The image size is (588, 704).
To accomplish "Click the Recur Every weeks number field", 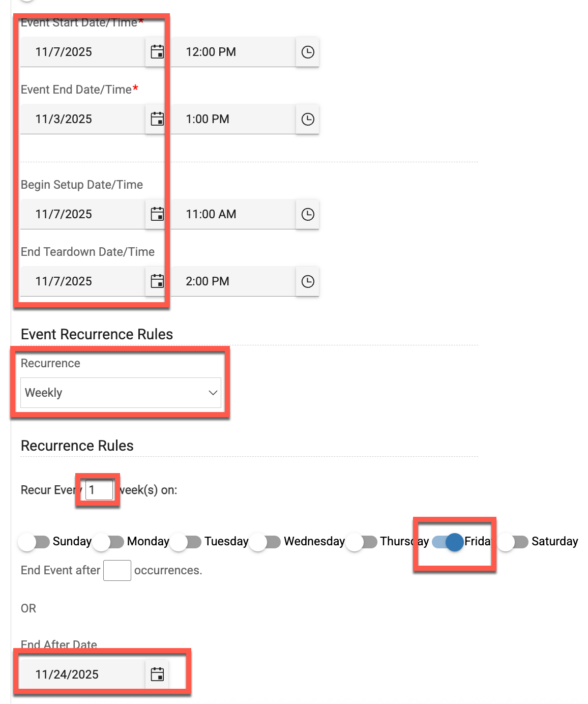I will click(99, 490).
